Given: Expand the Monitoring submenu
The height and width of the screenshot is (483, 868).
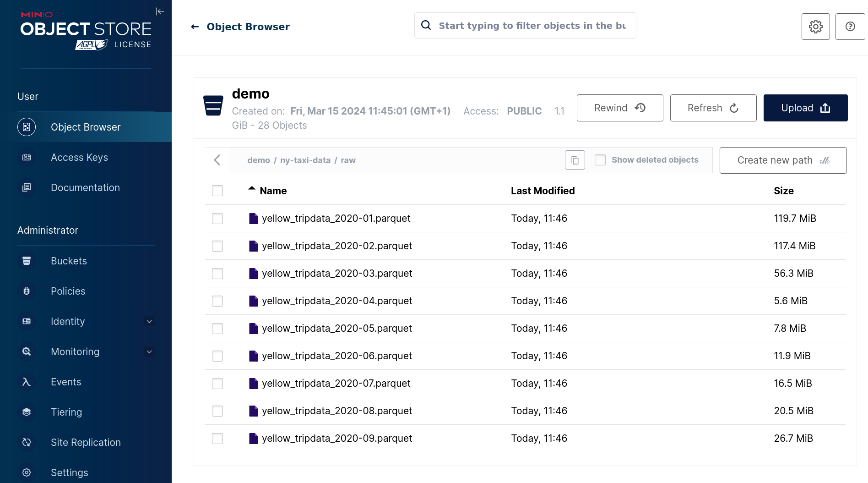Looking at the screenshot, I should click(149, 352).
